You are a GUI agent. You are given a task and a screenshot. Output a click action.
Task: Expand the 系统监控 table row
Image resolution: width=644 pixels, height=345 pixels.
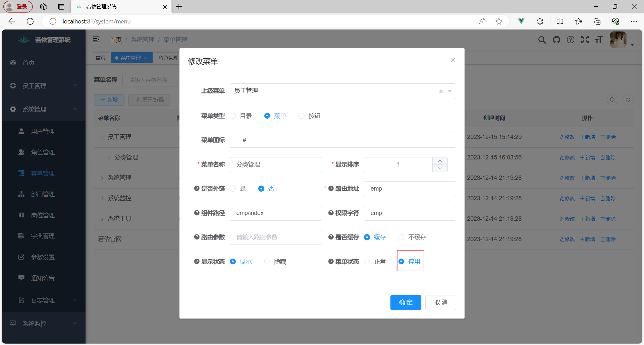[x=103, y=198]
